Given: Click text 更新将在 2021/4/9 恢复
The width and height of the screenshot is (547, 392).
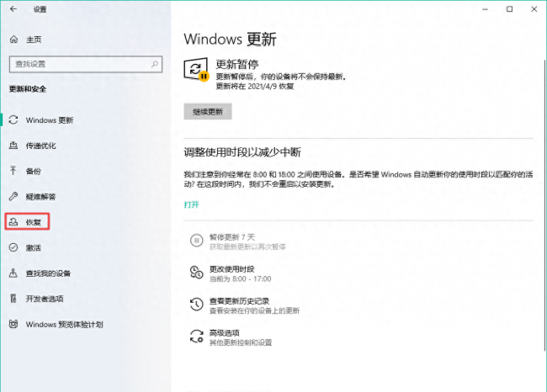Looking at the screenshot, I should click(x=255, y=86).
